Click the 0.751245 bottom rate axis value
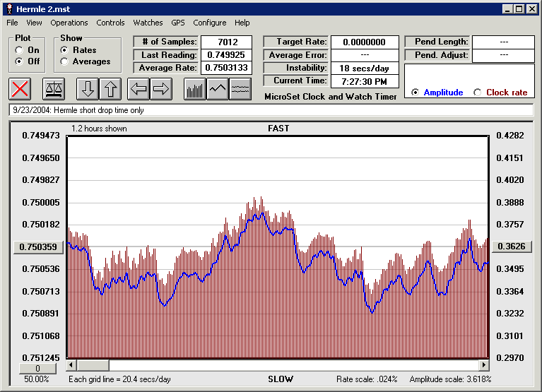 41,358
